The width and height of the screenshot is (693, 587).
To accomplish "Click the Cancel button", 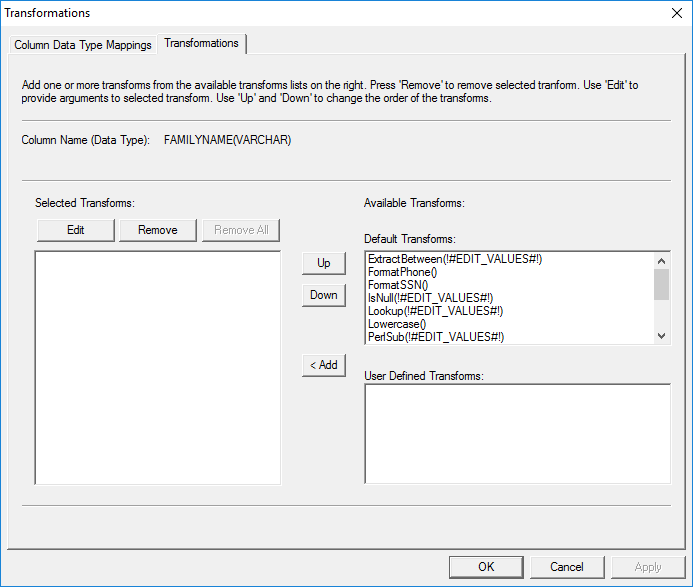I will click(567, 567).
